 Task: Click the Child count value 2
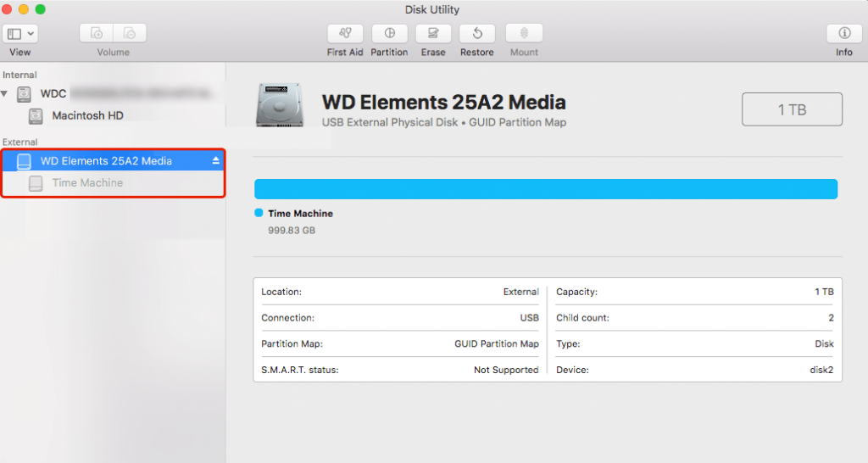(x=831, y=318)
